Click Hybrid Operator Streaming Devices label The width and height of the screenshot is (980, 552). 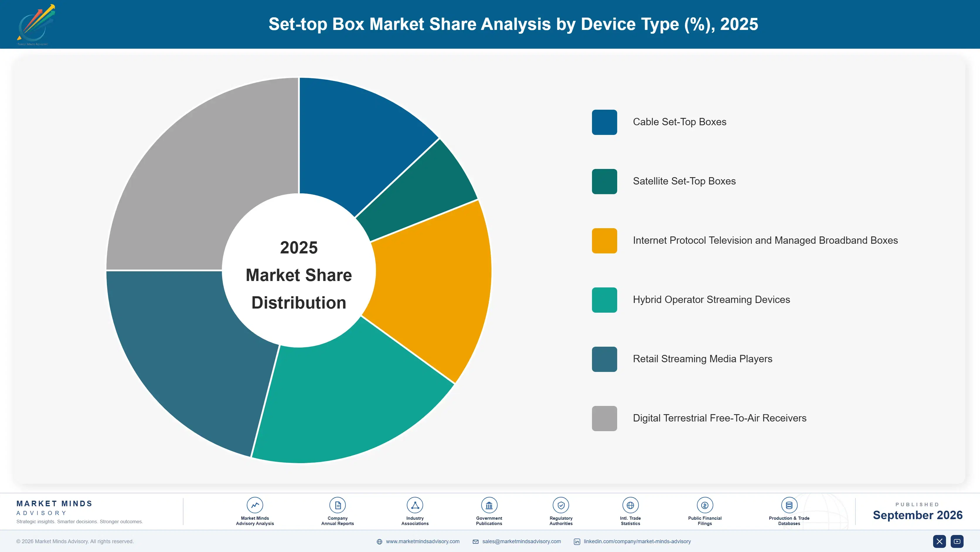coord(712,299)
